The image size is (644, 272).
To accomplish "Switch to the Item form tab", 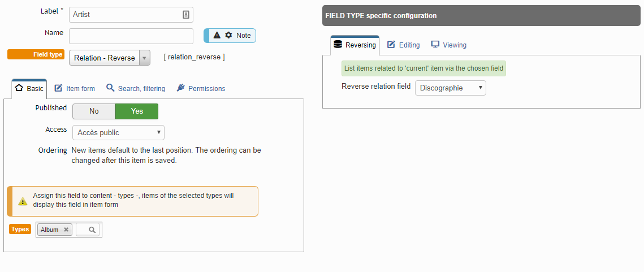I will click(75, 88).
